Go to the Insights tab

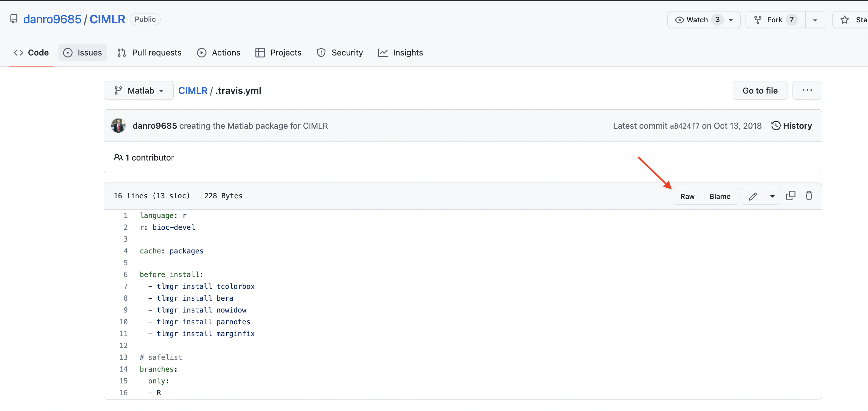400,53
